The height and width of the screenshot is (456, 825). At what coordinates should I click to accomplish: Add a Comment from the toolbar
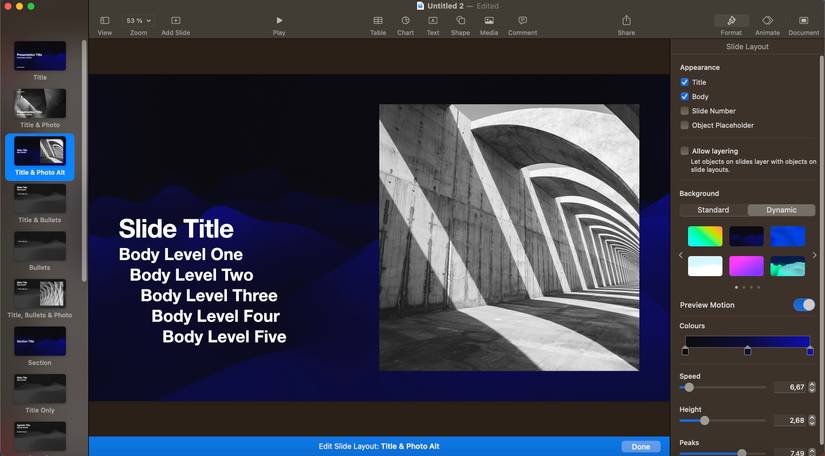(522, 21)
